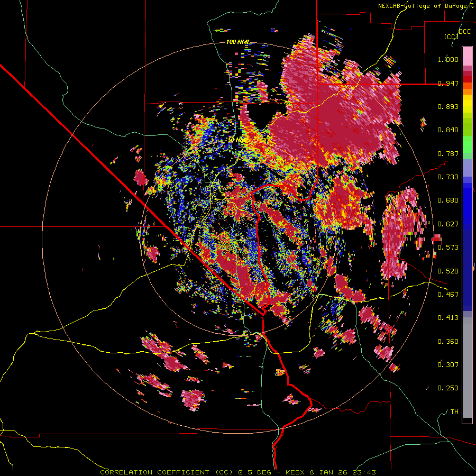Click the 0.413 legend value

tap(448, 318)
